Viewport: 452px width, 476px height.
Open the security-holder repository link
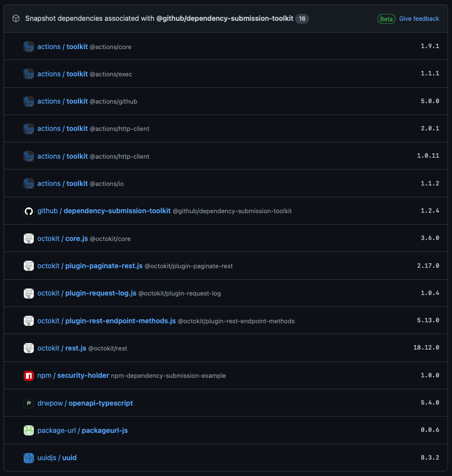coord(83,375)
